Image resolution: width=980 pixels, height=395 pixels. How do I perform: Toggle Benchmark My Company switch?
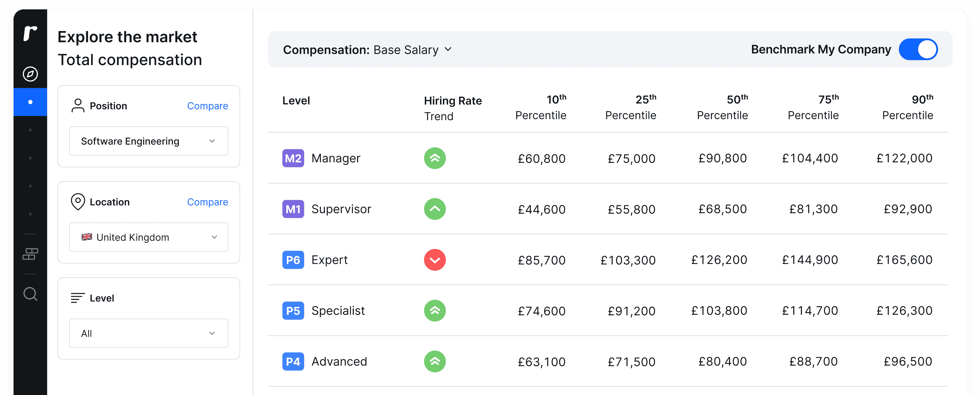pos(918,49)
